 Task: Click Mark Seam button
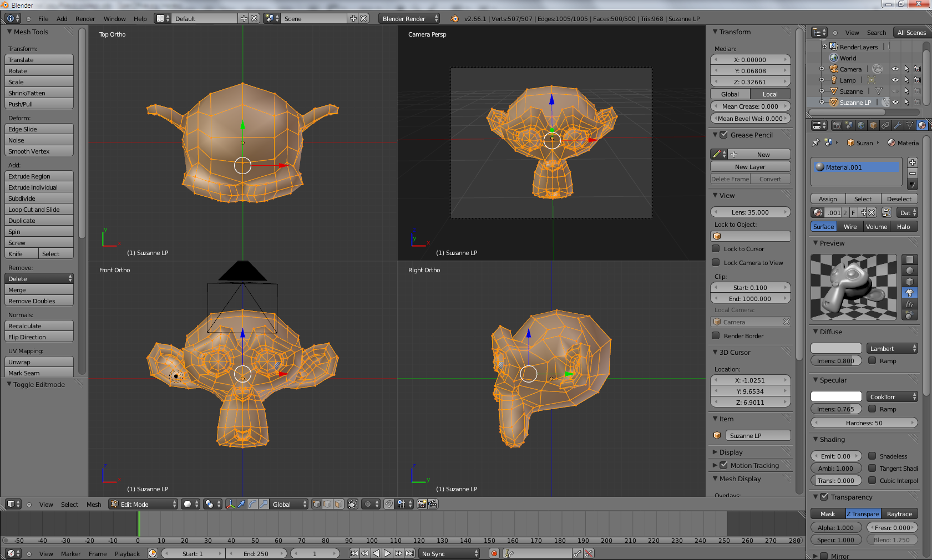39,373
